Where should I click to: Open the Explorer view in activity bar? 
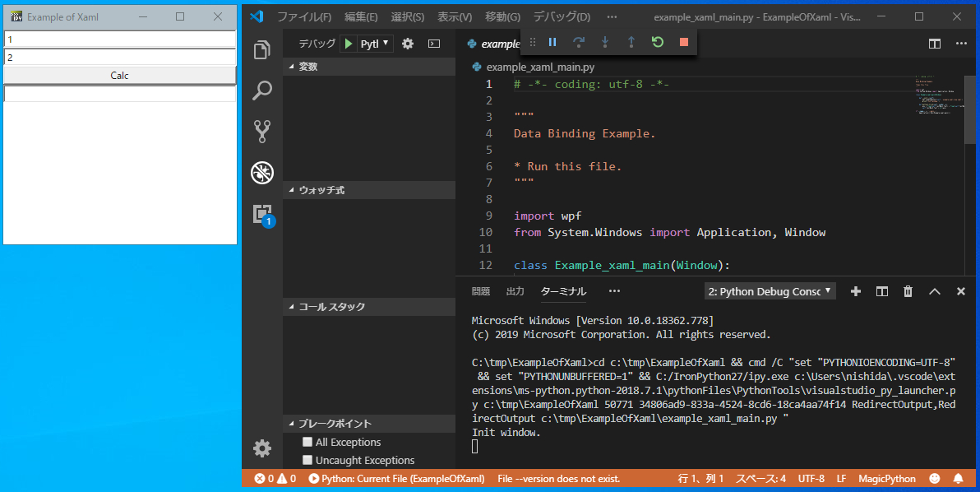[x=262, y=50]
